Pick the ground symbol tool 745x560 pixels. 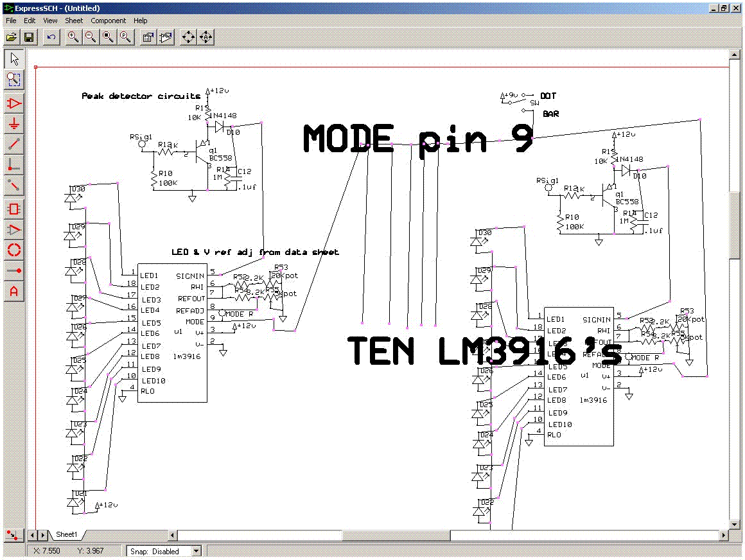13,124
